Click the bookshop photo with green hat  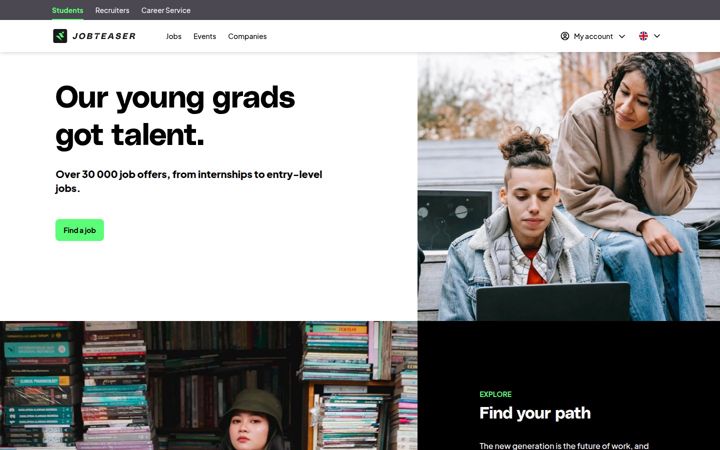coord(208,385)
